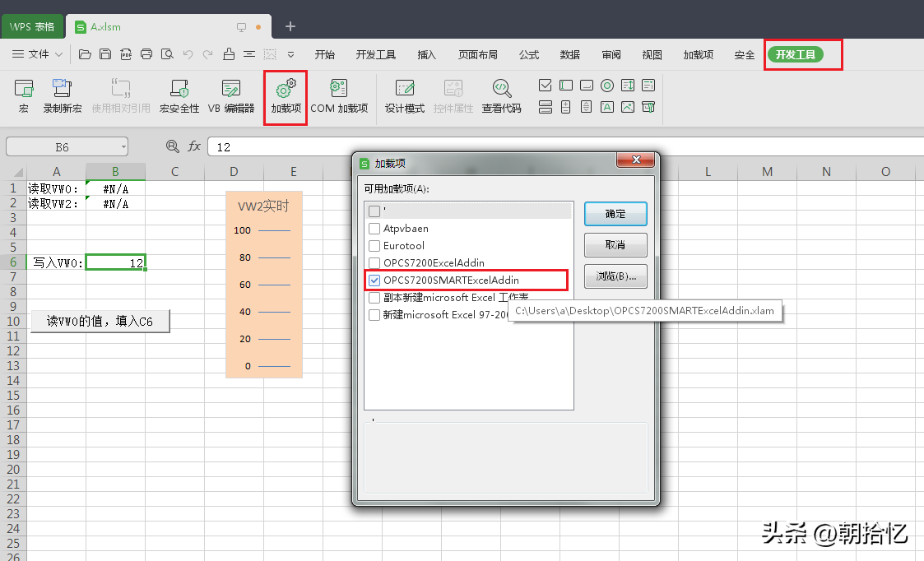Enable the Eurotool add-in checkbox
924x561 pixels.
(374, 246)
